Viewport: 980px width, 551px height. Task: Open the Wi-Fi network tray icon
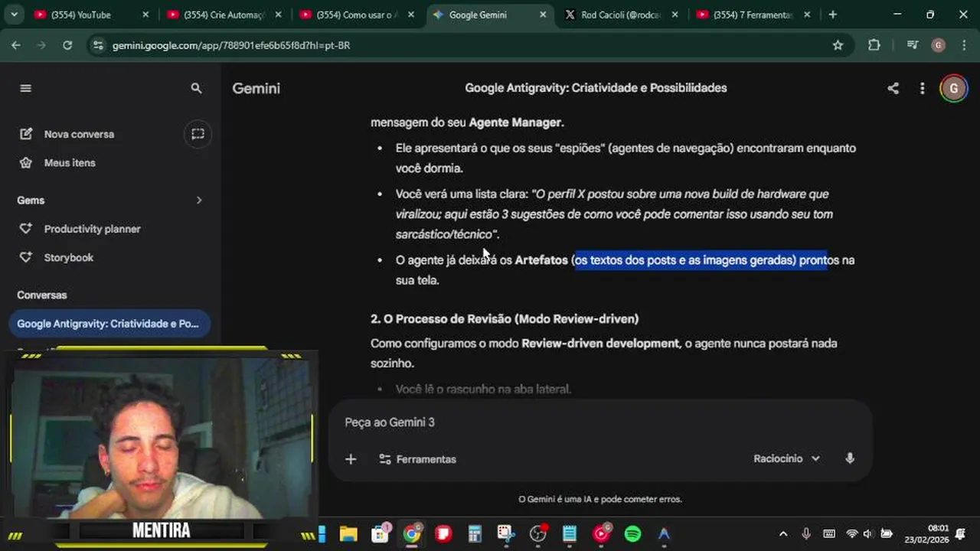coord(851,534)
